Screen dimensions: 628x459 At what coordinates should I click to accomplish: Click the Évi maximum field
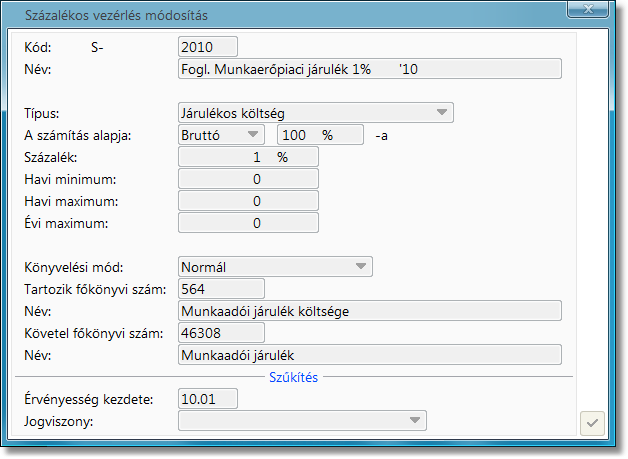248,223
